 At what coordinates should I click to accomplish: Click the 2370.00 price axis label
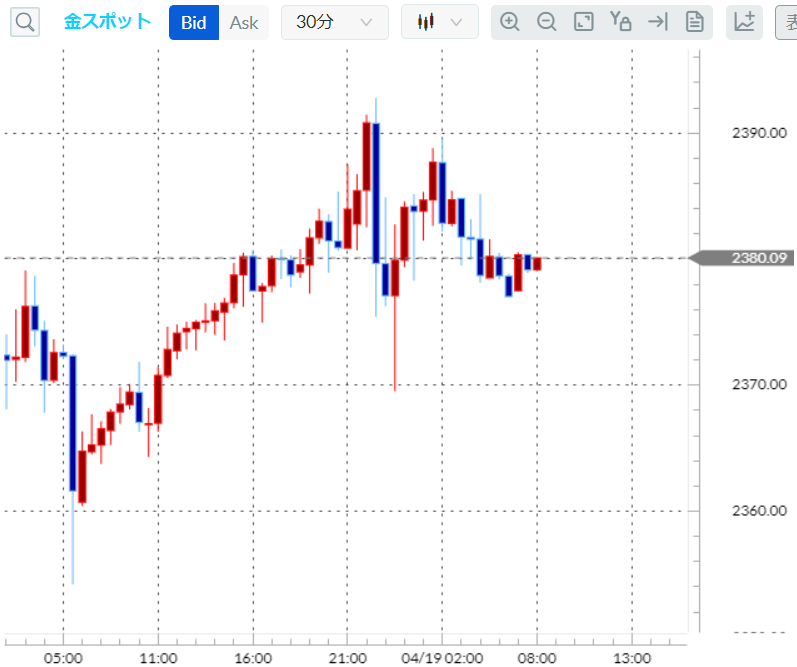759,384
